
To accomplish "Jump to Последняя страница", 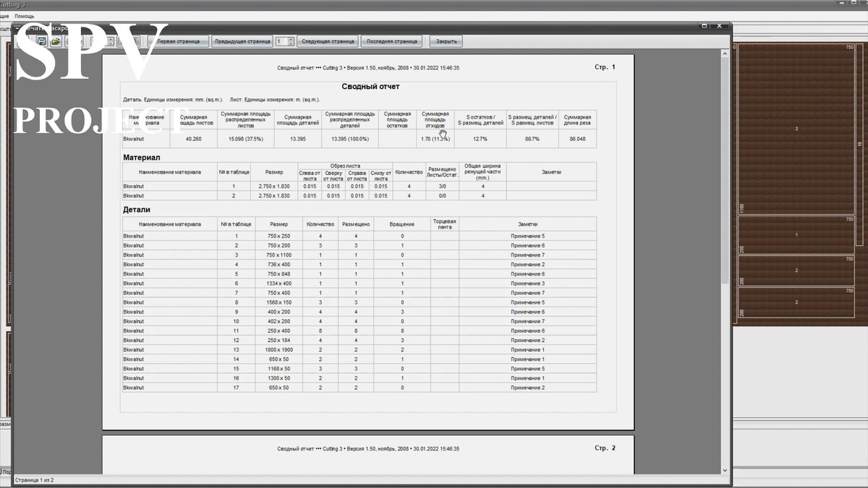I will coord(391,41).
